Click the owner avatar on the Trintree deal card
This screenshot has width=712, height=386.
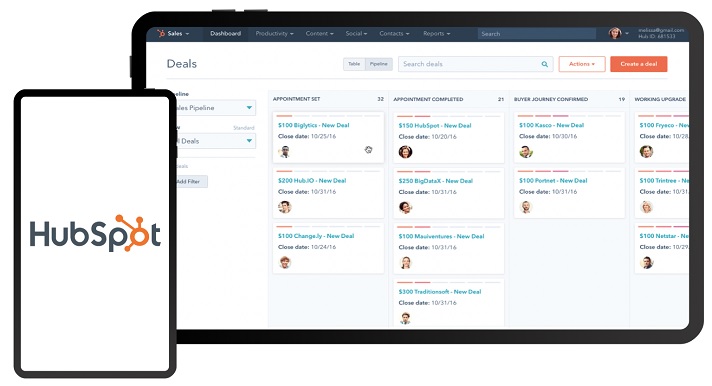[646, 207]
